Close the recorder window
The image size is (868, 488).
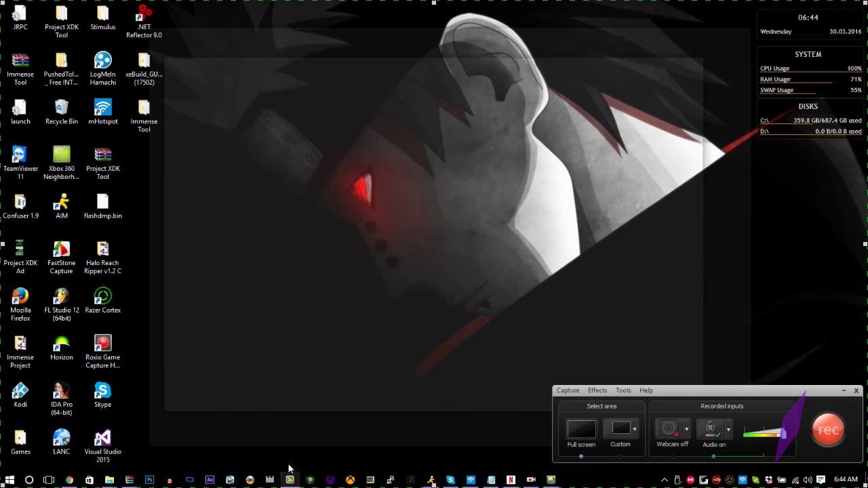tap(856, 390)
